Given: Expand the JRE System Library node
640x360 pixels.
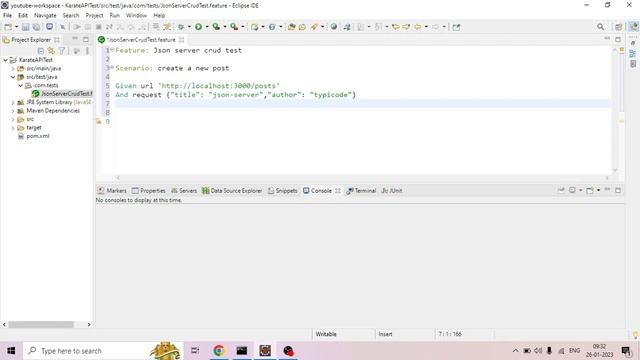Looking at the screenshot, I should pos(13,102).
